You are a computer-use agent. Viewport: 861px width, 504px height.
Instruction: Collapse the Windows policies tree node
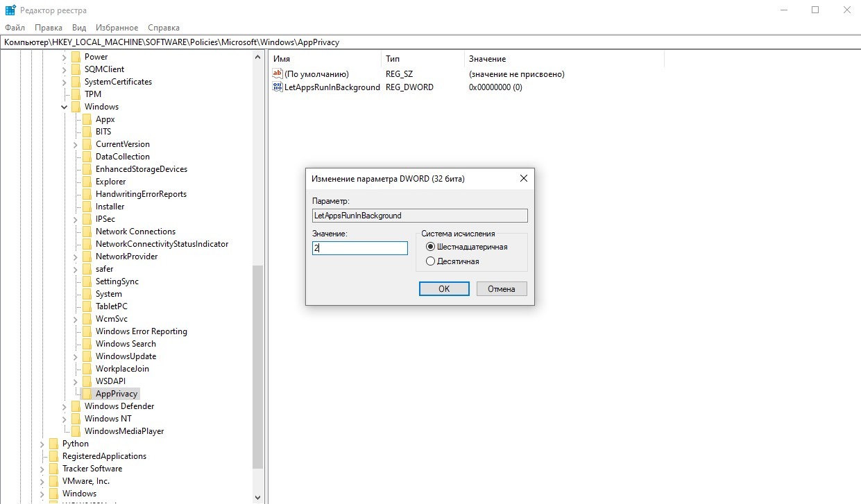(64, 107)
